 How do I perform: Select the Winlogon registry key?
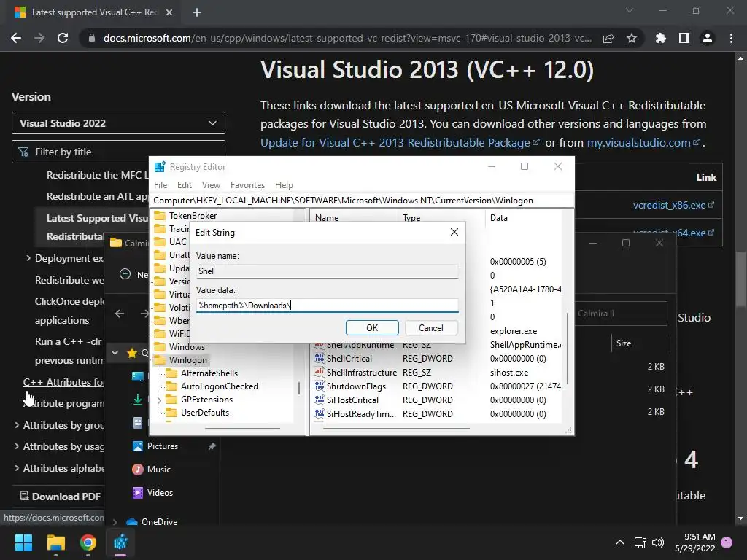(187, 360)
